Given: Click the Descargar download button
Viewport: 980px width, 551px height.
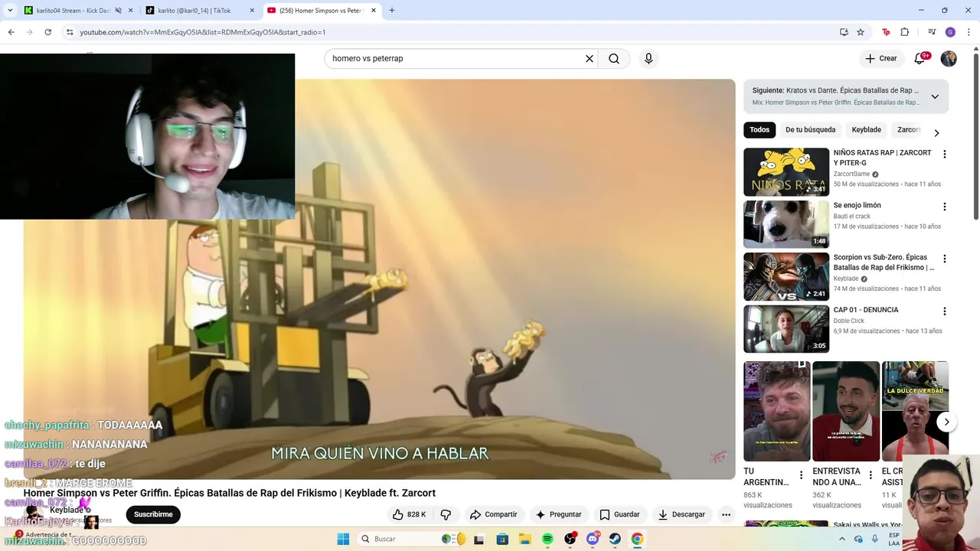Looking at the screenshot, I should coord(681,514).
